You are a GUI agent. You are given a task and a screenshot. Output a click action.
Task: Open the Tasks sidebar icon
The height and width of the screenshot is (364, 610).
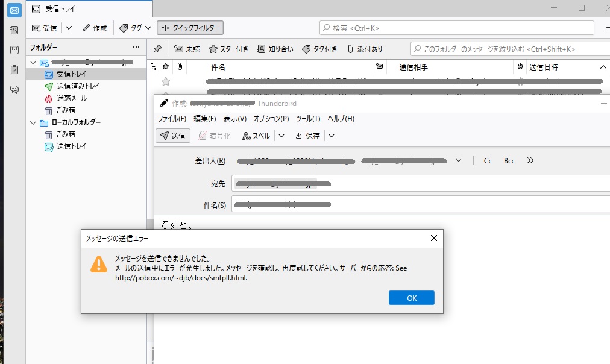[14, 70]
